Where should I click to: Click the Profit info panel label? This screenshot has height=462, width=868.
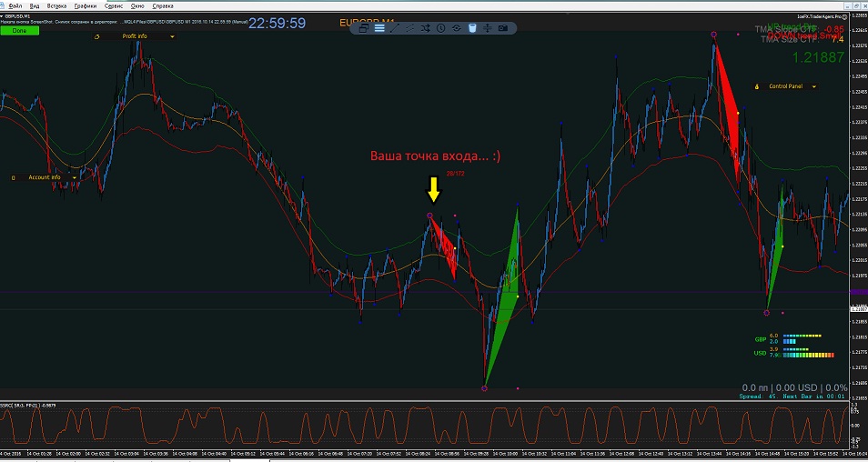coord(135,36)
